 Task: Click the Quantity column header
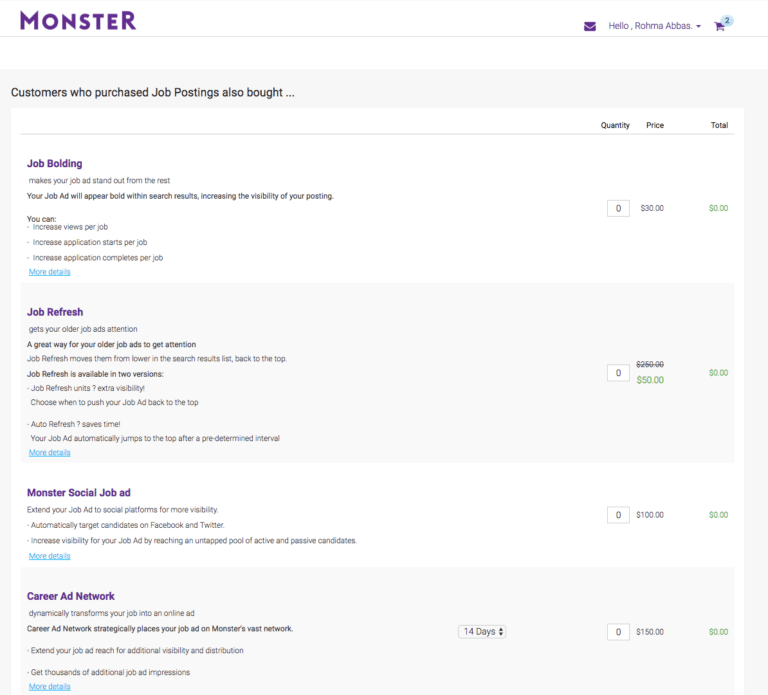[x=615, y=125]
